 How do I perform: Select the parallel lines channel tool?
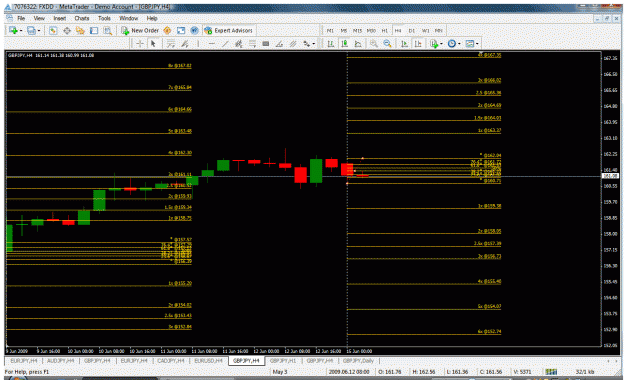(x=293, y=44)
